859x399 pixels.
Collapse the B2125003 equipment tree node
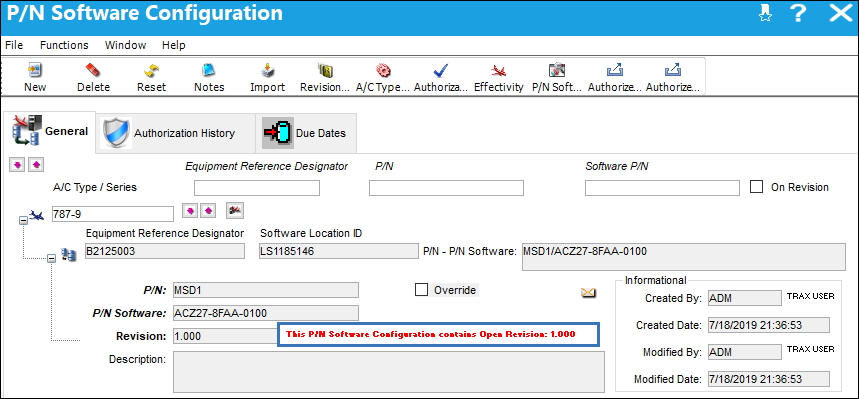[51, 258]
